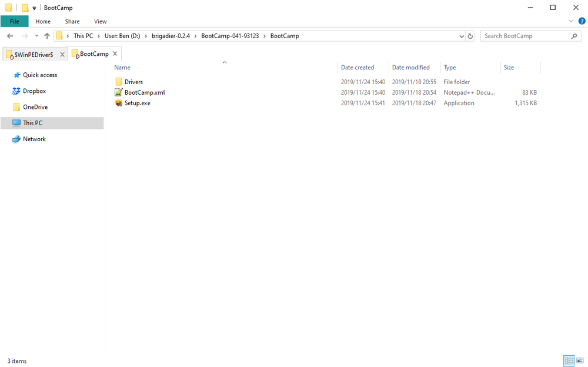The image size is (588, 367).
Task: Click the OneDrive folder icon
Action: tap(16, 107)
